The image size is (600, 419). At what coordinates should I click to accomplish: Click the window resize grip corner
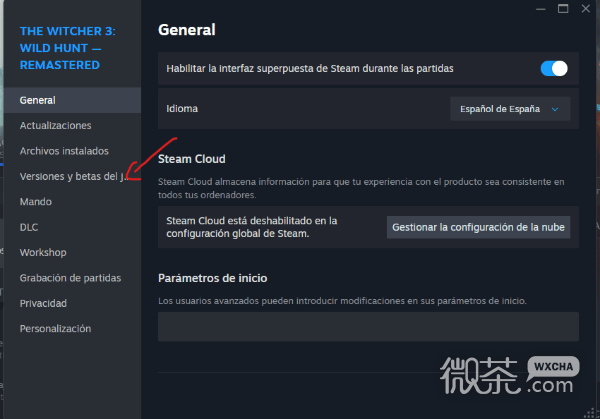pyautogui.click(x=589, y=413)
